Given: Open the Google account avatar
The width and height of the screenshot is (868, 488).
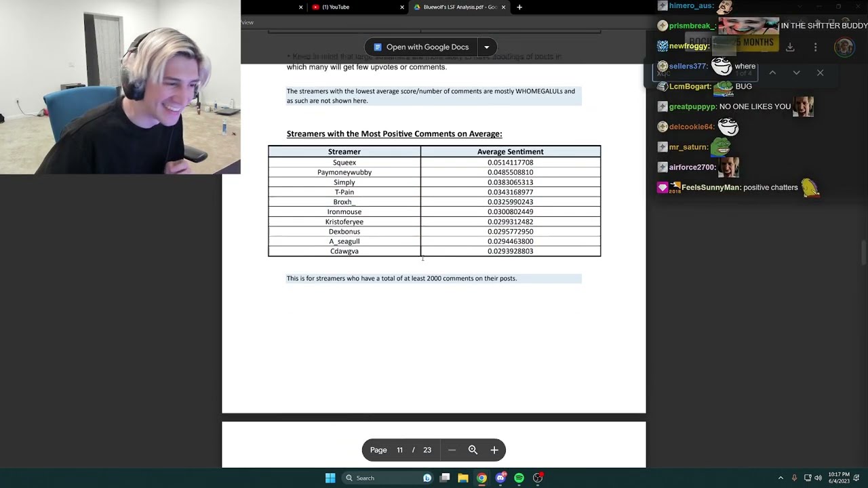Looking at the screenshot, I should click(844, 47).
